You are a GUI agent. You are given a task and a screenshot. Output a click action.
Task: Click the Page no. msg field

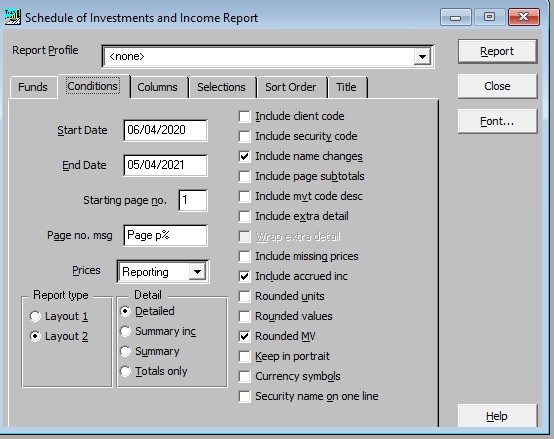165,235
